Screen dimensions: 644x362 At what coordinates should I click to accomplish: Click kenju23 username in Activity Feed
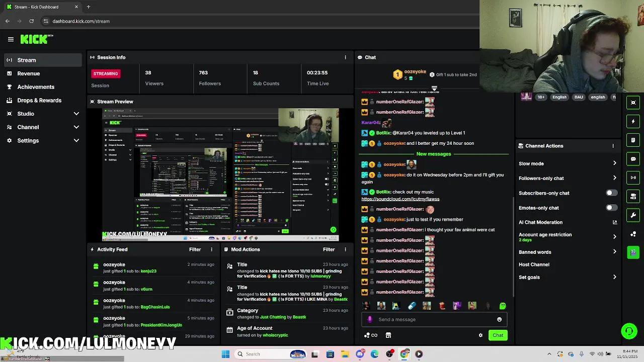pyautogui.click(x=148, y=271)
